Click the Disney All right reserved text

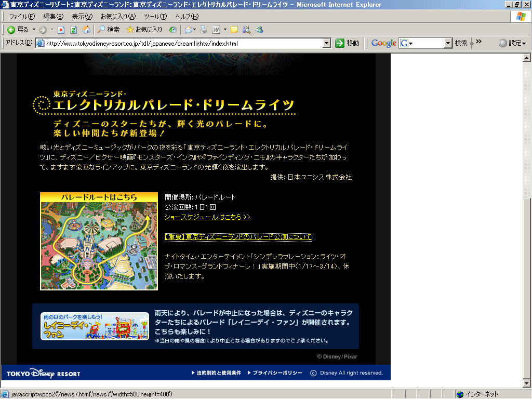tap(352, 373)
